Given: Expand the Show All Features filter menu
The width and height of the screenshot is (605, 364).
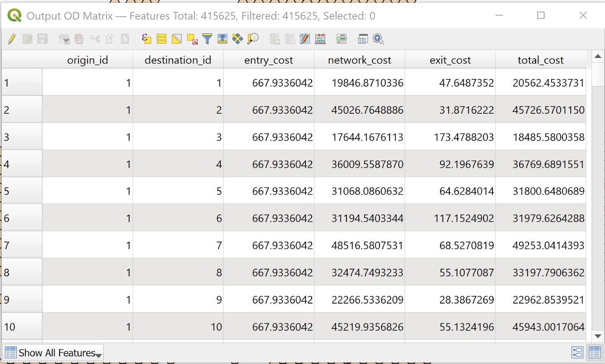Looking at the screenshot, I should (x=53, y=353).
